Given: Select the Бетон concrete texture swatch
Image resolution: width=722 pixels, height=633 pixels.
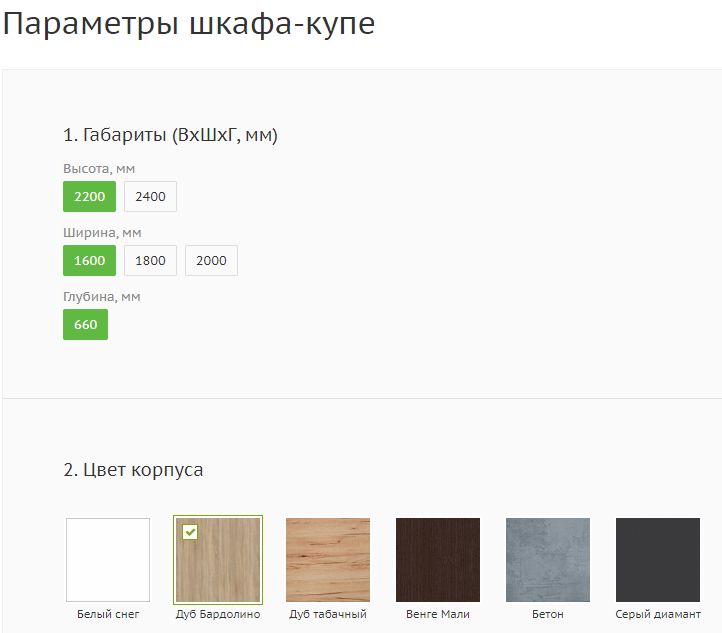Looking at the screenshot, I should pos(548,559).
